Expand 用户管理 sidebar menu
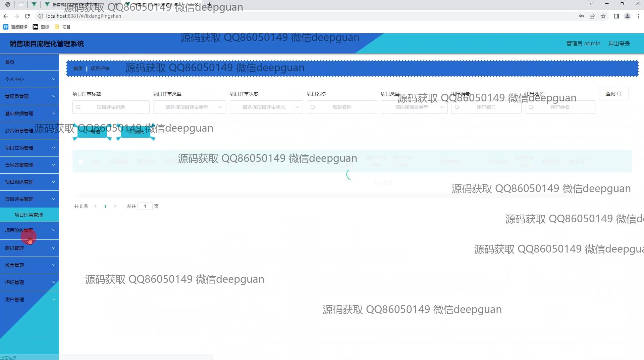The height and width of the screenshot is (360, 644). (30, 300)
